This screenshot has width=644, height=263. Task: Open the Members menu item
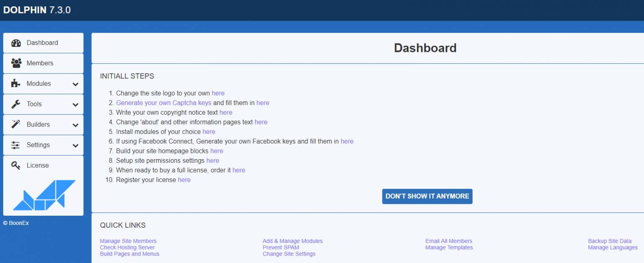(40, 63)
